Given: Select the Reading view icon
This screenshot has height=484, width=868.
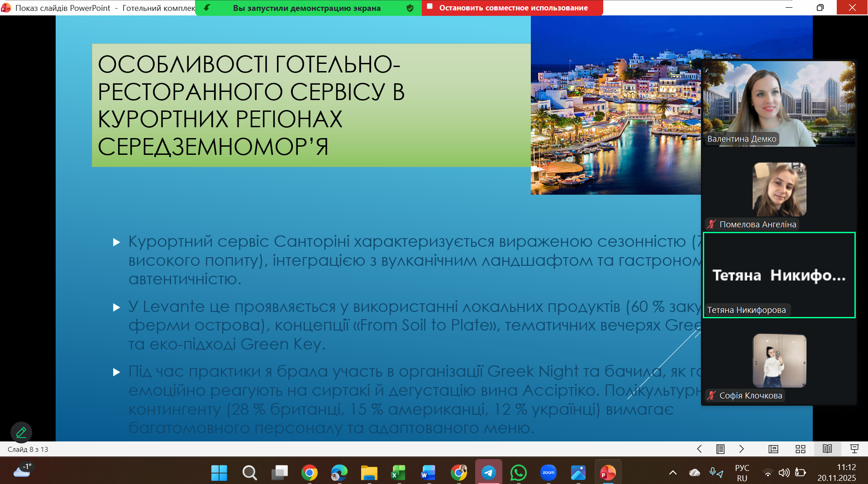Looking at the screenshot, I should click(827, 449).
